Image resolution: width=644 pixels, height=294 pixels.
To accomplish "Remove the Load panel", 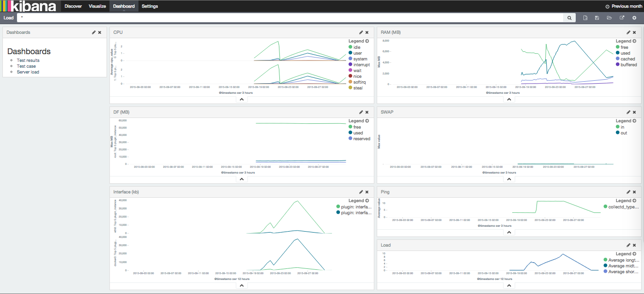I will [x=634, y=245].
